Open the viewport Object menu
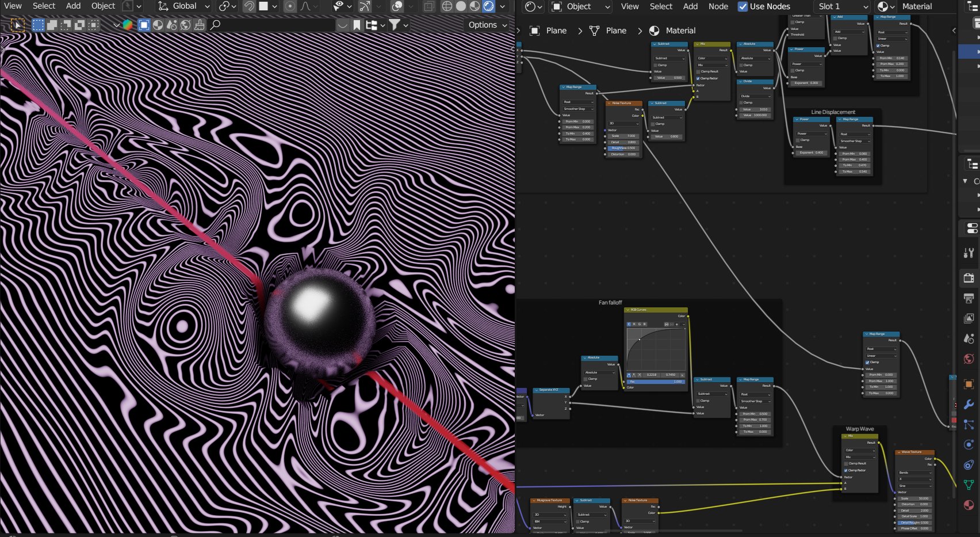Image resolution: width=980 pixels, height=537 pixels. tap(104, 6)
